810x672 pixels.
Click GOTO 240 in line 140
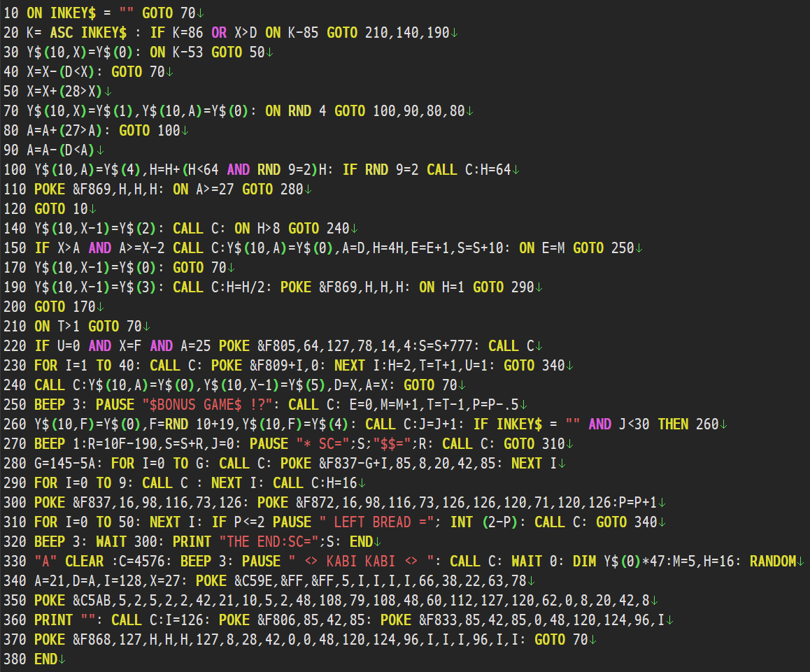319,228
